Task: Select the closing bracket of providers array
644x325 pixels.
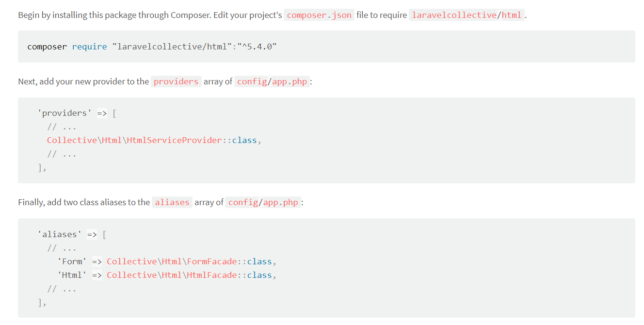Action: [41, 167]
